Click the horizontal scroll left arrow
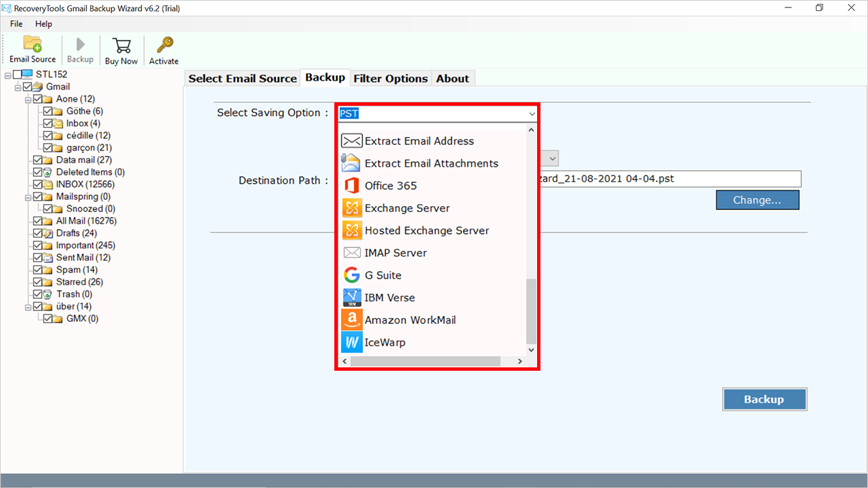This screenshot has height=488, width=868. point(344,361)
